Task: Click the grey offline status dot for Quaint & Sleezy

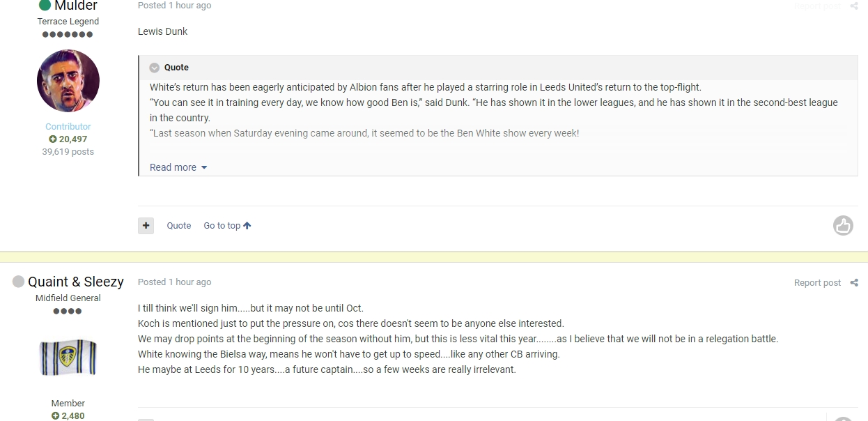Action: [x=18, y=282]
